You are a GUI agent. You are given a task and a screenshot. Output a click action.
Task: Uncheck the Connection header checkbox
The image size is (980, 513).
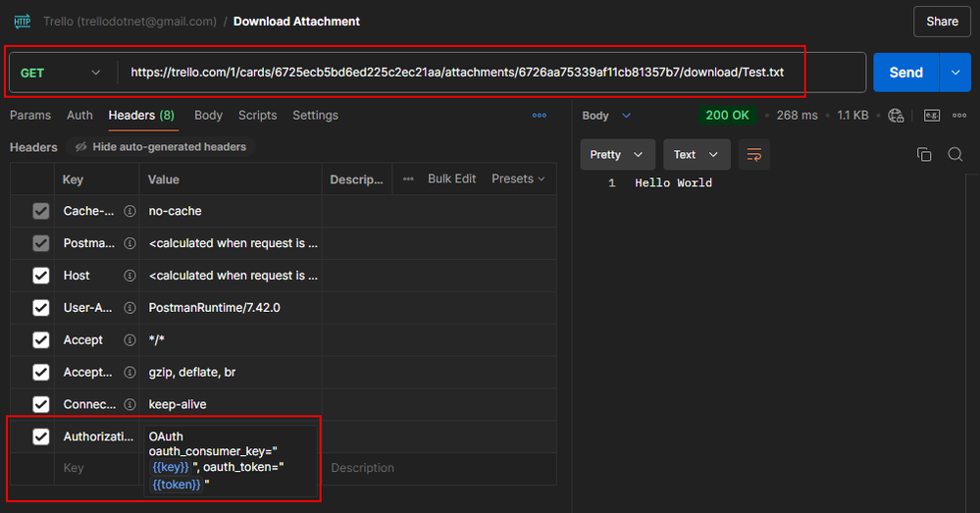coord(40,404)
